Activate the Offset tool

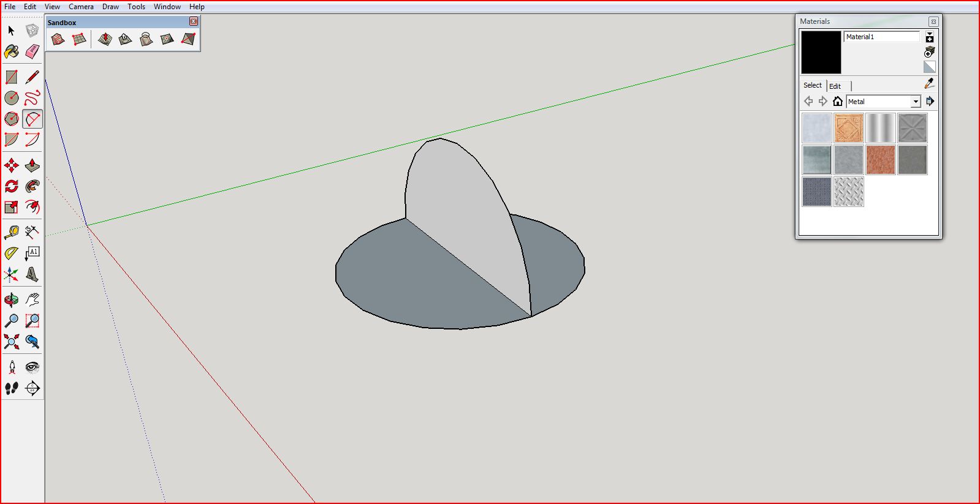(x=32, y=207)
